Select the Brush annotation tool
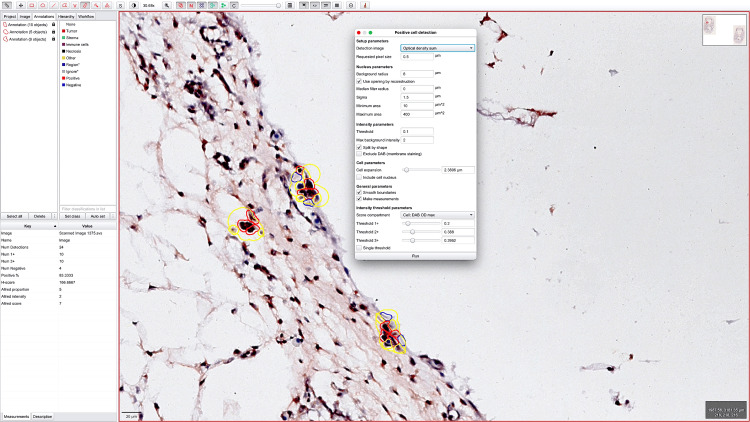This screenshot has height=422, width=750. [85, 5]
